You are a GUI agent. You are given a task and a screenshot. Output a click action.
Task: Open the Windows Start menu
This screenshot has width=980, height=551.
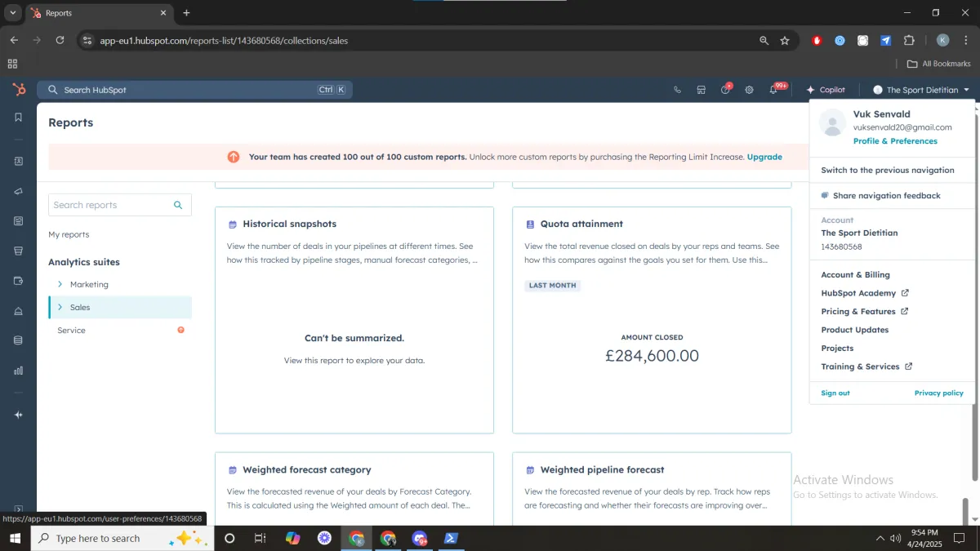pos(15,538)
